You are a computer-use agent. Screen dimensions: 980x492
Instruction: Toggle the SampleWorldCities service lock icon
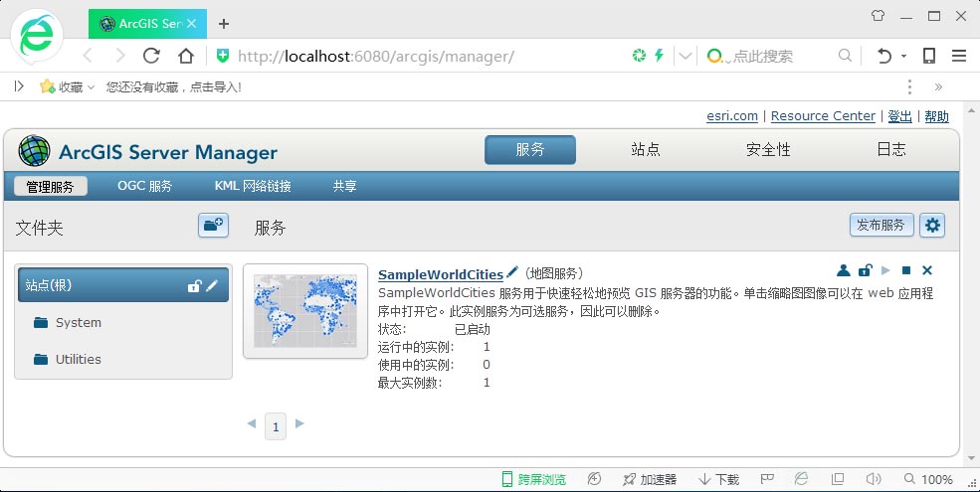pos(865,270)
